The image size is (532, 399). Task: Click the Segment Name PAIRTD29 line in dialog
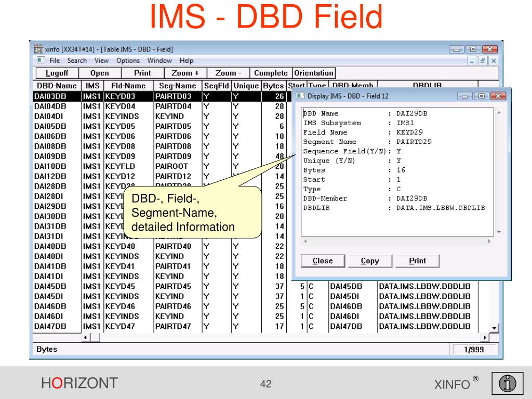pos(367,142)
